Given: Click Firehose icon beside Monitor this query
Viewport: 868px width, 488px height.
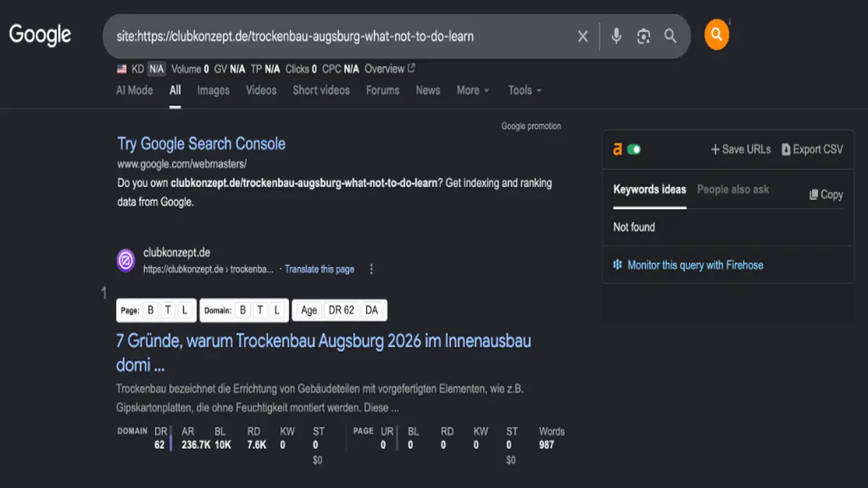Looking at the screenshot, I should (x=618, y=265).
